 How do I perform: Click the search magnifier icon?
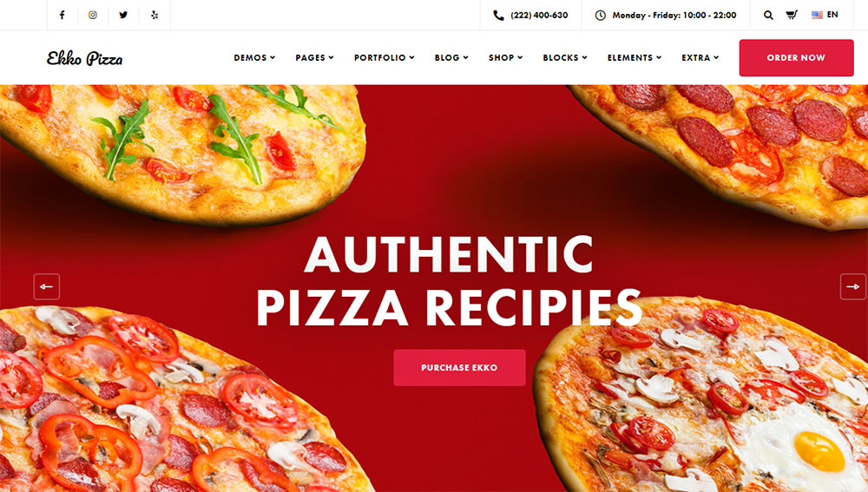pos(768,15)
